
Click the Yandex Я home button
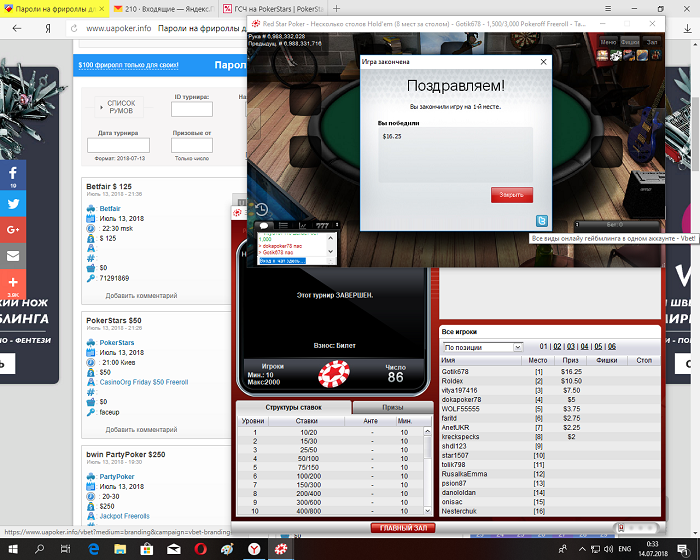pos(48,28)
